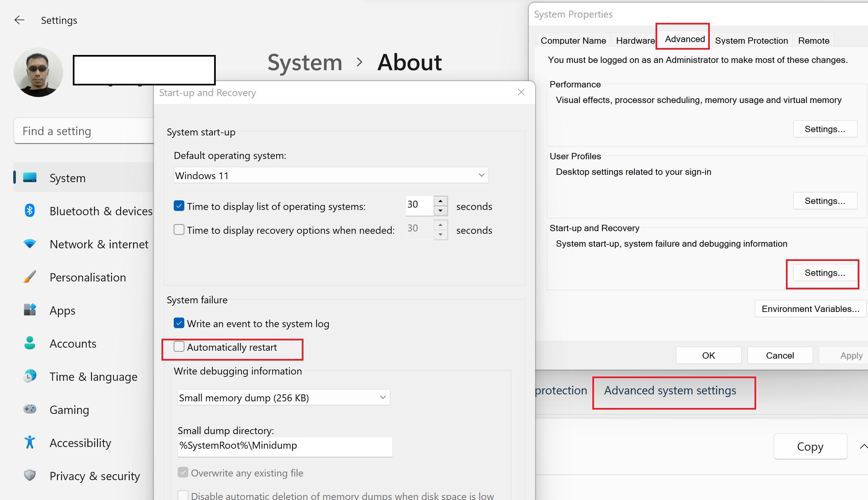Switch to the Hardware tab
Viewport: 868px width, 500px height.
[x=635, y=40]
